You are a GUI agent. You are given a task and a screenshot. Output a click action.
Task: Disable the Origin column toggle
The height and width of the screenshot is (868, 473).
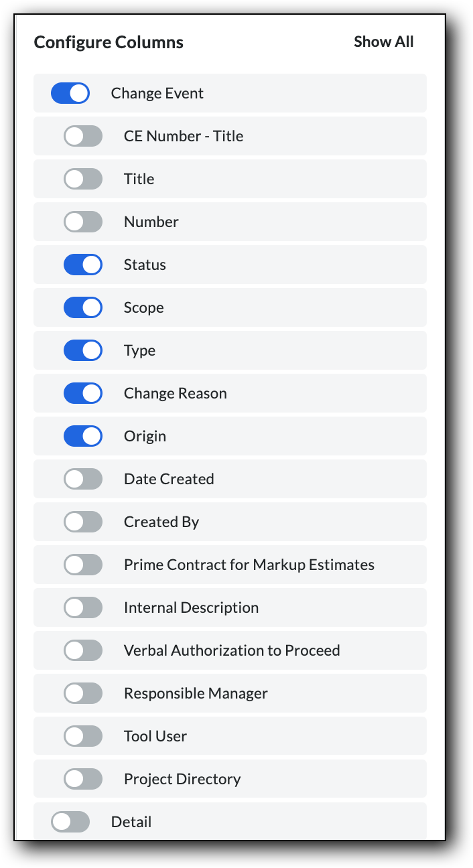pyautogui.click(x=82, y=436)
